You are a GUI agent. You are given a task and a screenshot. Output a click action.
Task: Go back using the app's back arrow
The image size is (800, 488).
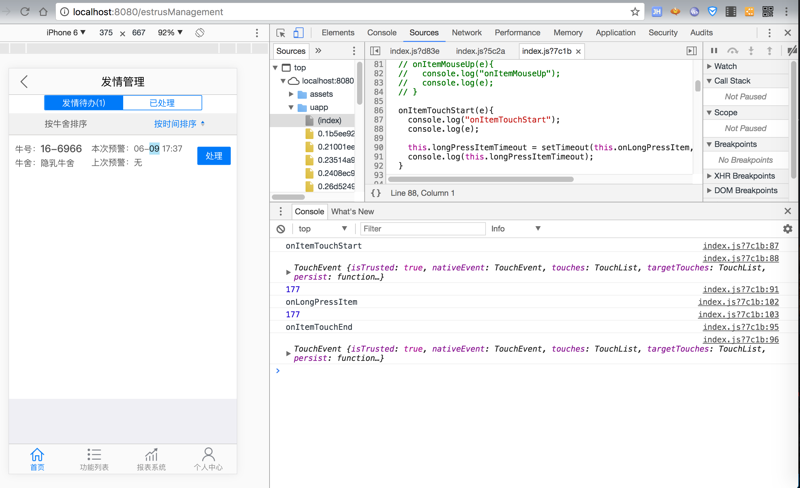coord(25,82)
